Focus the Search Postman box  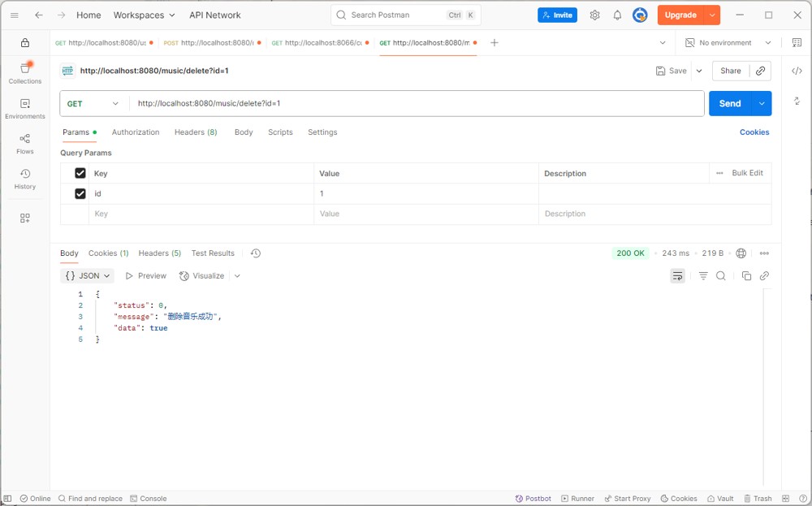click(x=405, y=15)
